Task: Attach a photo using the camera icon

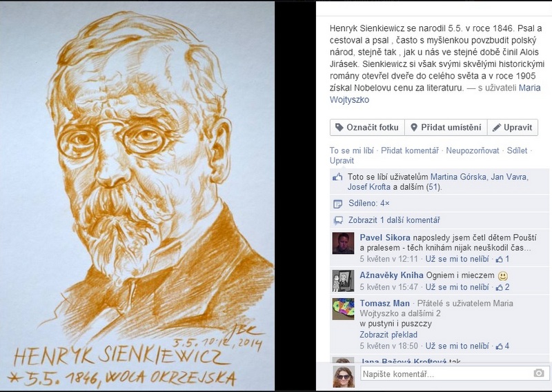Action: pos(539,373)
